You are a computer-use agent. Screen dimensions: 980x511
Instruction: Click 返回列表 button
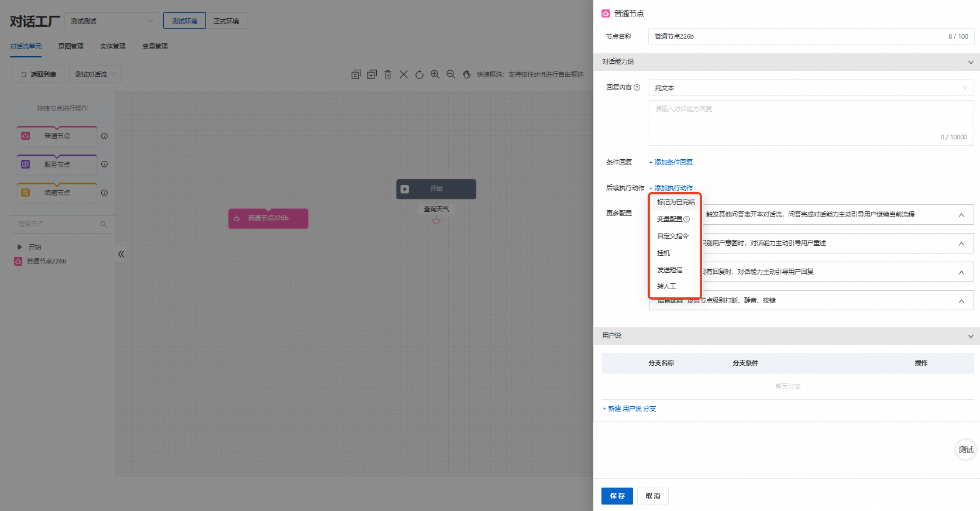point(38,74)
